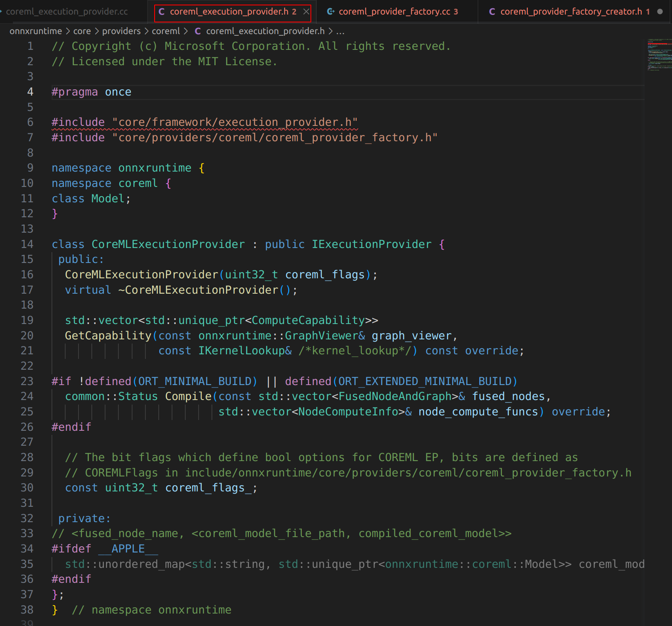Click core breadcrumb segment
Viewport: 672px width, 626px height.
82,31
